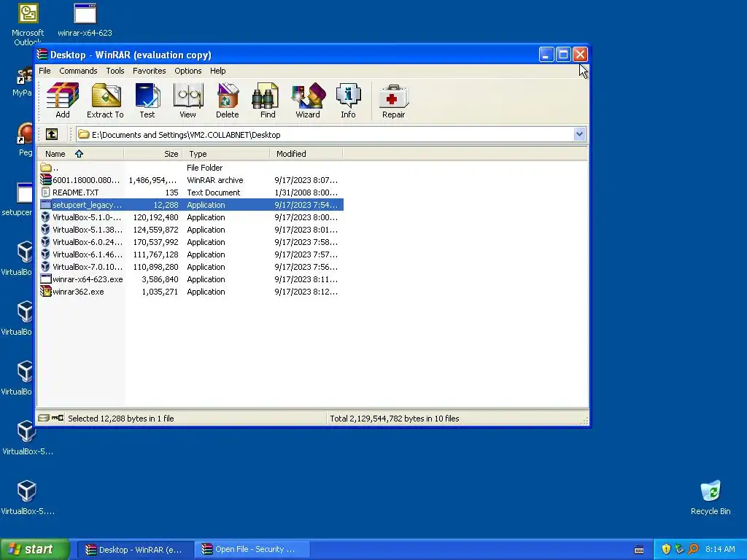Click the Add toolbar icon

tap(63, 100)
